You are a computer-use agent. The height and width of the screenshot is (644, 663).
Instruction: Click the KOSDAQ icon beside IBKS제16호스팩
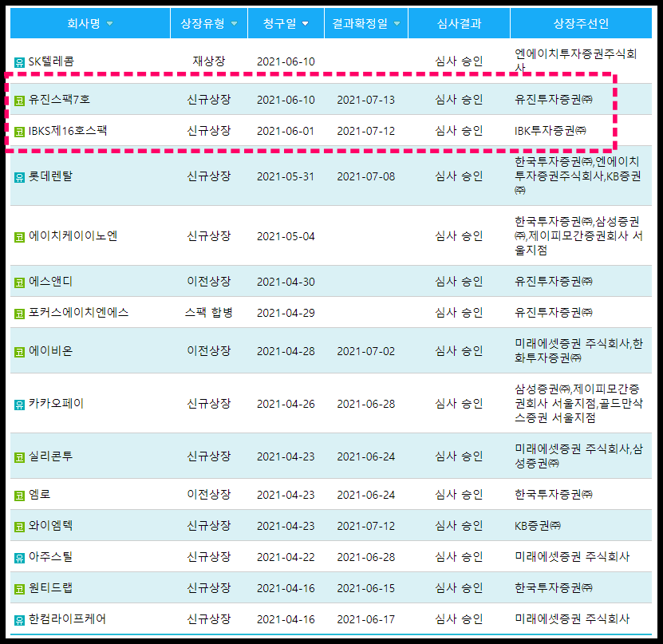click(19, 132)
